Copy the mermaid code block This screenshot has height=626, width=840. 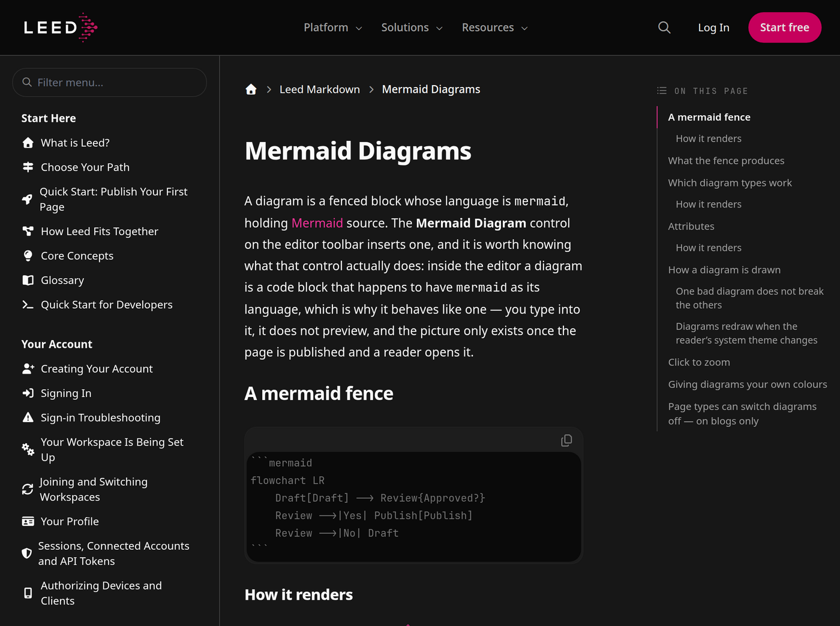566,441
